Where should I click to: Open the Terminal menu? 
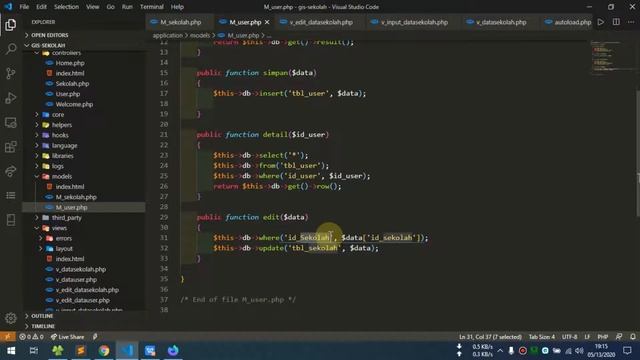(x=151, y=7)
